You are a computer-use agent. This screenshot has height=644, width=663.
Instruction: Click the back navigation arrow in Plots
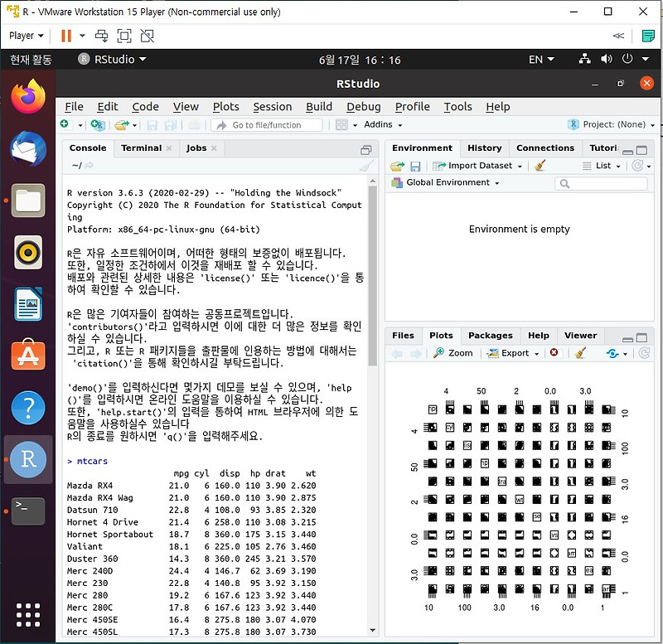398,353
